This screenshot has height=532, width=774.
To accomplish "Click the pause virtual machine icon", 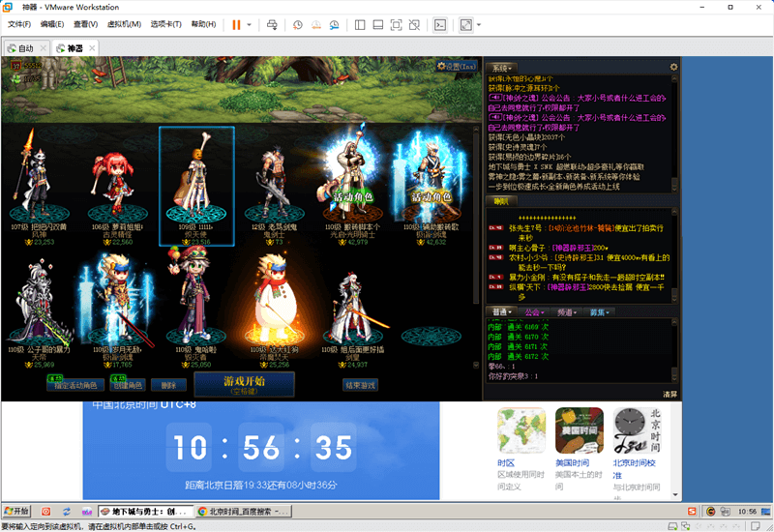I will coord(236,25).
